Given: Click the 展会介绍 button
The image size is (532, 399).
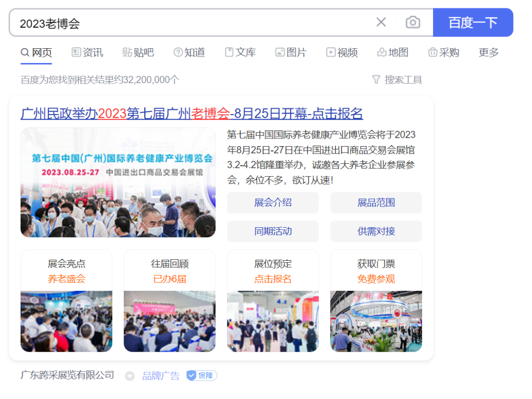Looking at the screenshot, I should 273,203.
